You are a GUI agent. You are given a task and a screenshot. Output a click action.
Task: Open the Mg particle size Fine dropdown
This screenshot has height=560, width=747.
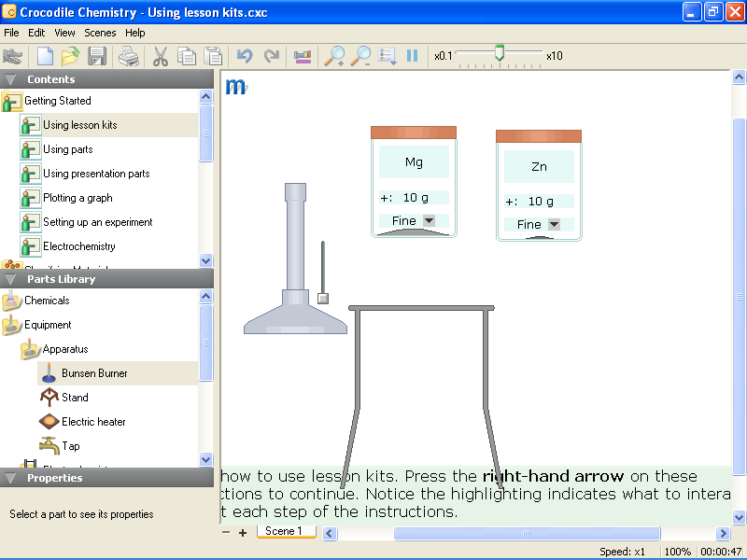coord(429,220)
